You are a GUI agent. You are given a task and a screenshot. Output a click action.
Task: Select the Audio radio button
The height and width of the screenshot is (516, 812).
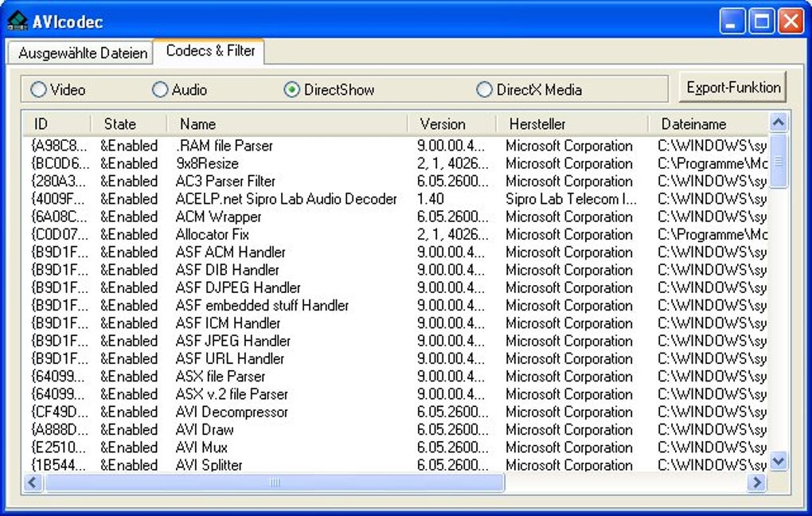tap(160, 90)
